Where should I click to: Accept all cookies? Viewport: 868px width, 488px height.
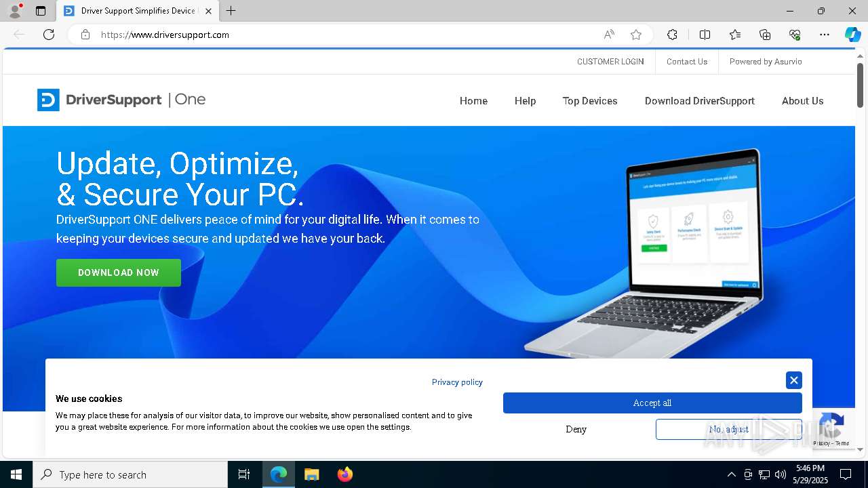pos(652,403)
